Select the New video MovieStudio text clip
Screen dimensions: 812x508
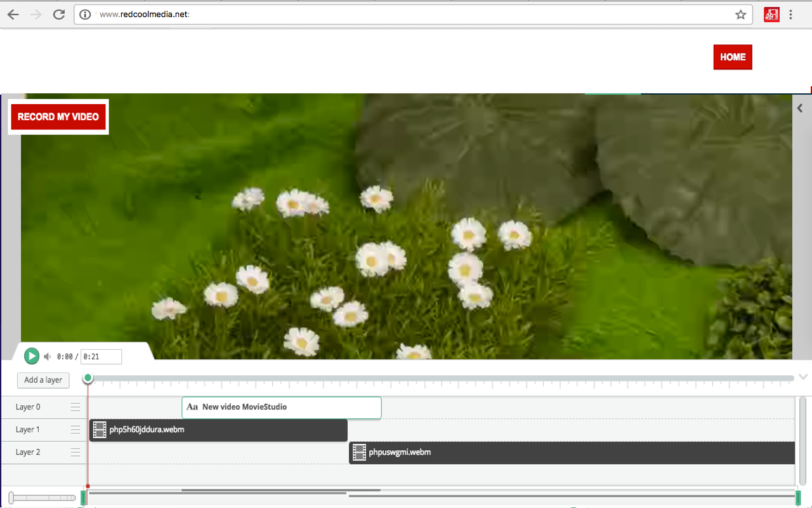pyautogui.click(x=282, y=408)
